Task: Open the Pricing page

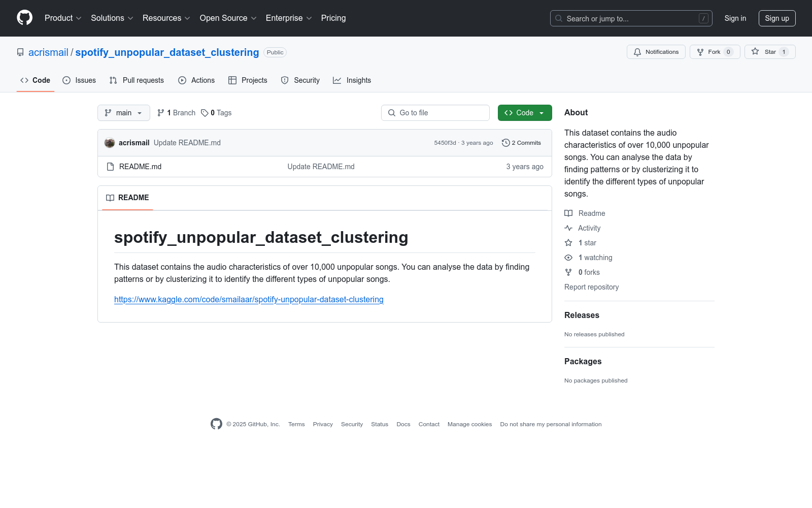Action: coord(333,18)
